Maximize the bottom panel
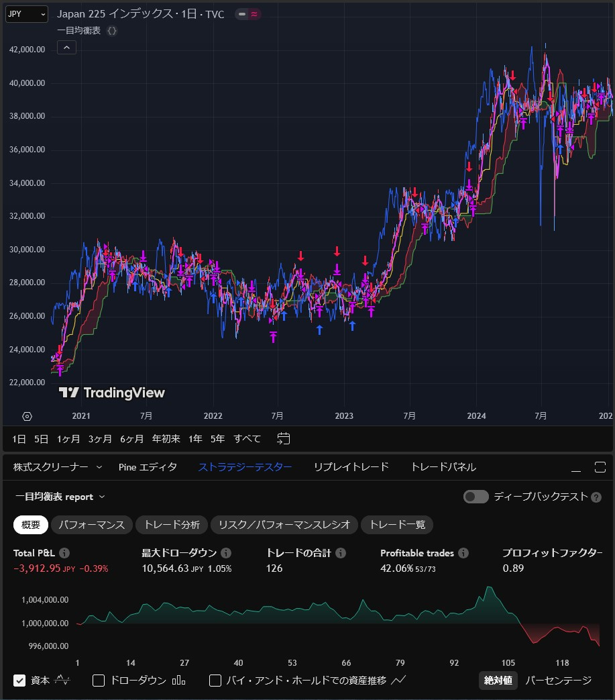The width and height of the screenshot is (615, 700). (600, 467)
